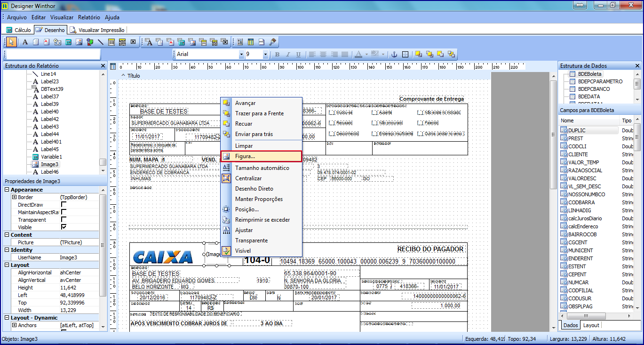Select Trazer para a Frente menu entry
This screenshot has width=644, height=345.
[261, 113]
